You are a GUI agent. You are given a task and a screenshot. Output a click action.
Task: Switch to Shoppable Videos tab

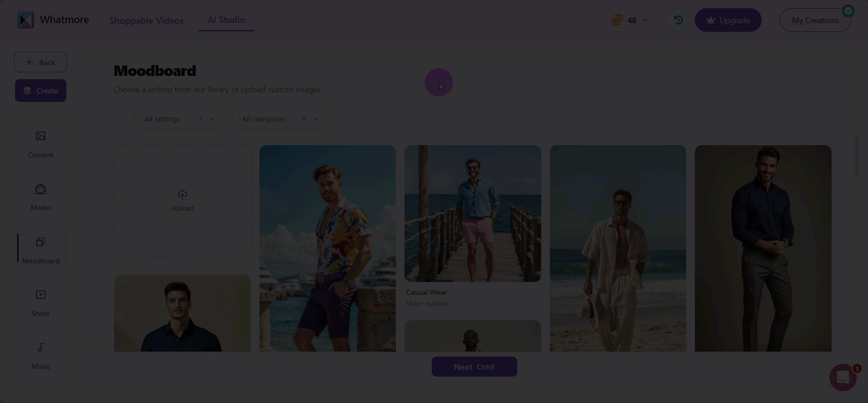(146, 20)
